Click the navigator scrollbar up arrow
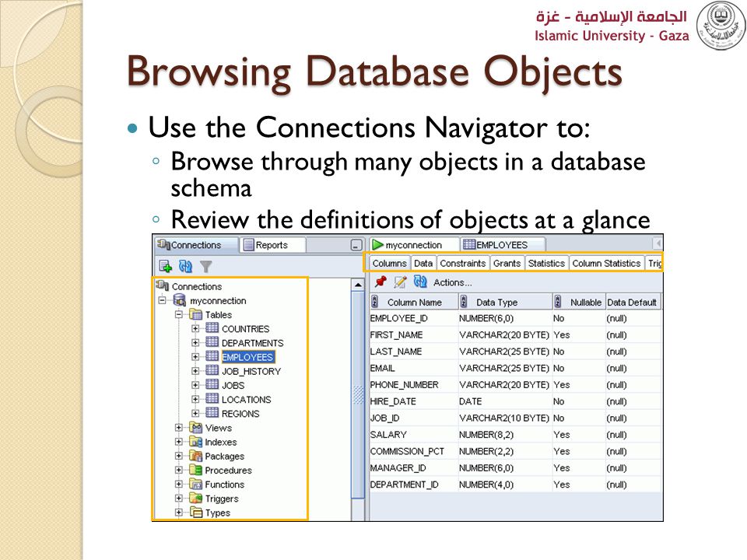 point(358,285)
